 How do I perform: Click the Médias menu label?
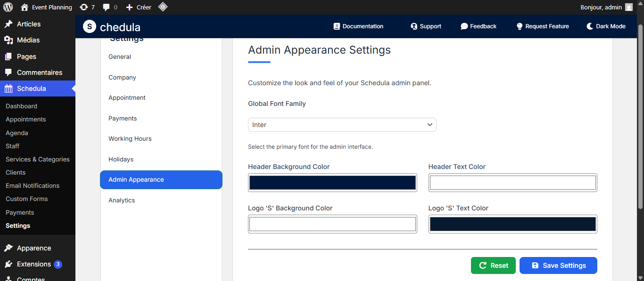point(28,40)
